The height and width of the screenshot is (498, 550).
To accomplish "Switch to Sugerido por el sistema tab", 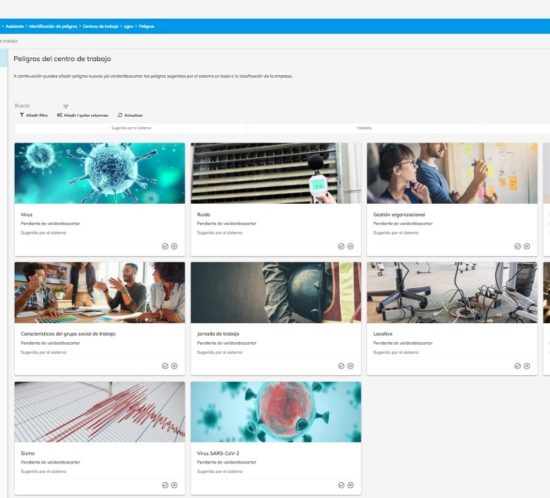I will pos(131,128).
